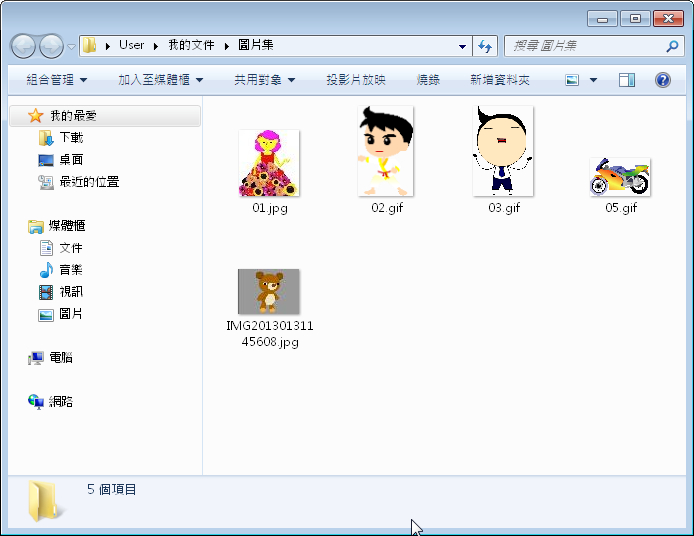
Task: Select 網路 in navigation pane
Action: click(x=61, y=401)
